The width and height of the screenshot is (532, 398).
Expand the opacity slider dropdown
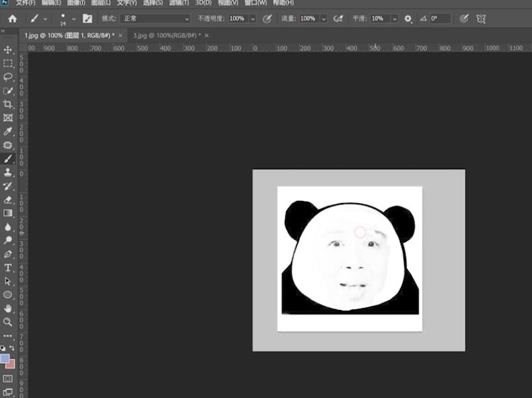[x=252, y=19]
